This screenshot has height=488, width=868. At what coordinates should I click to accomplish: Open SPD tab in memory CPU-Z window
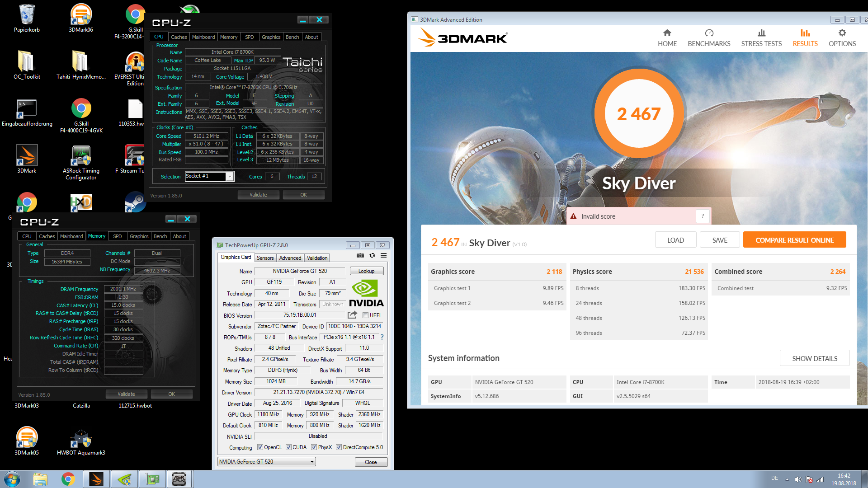coord(118,236)
